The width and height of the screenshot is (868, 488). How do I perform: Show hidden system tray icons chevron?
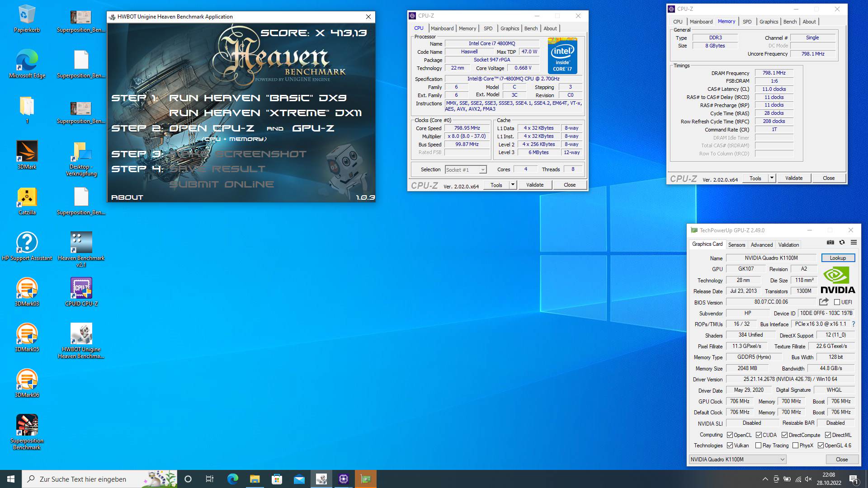(765, 479)
